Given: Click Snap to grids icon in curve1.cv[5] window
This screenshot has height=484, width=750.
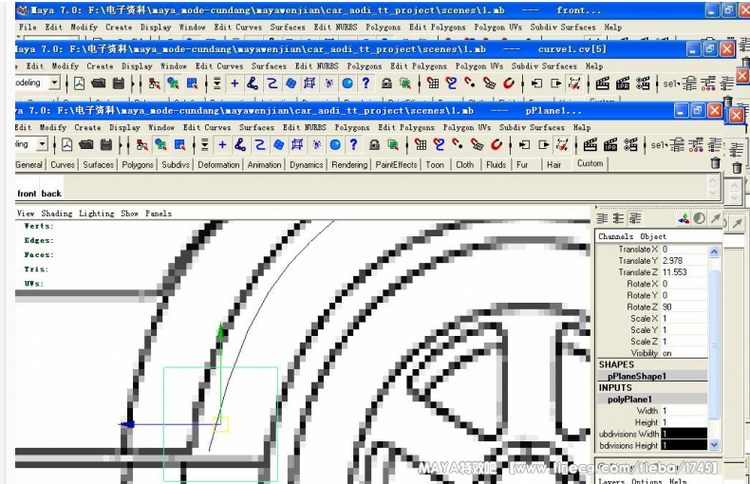Looking at the screenshot, I should click(x=433, y=83).
